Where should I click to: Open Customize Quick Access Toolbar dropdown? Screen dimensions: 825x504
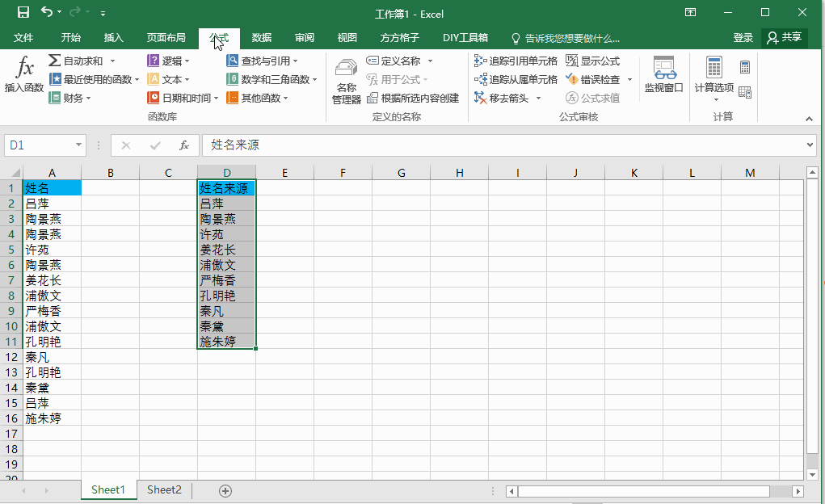(103, 13)
